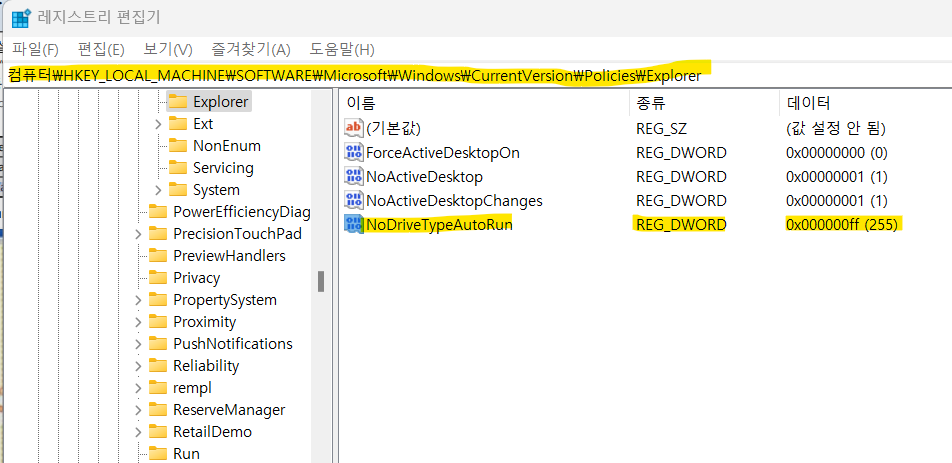Select the Explorer folder icon in tree

click(x=177, y=101)
